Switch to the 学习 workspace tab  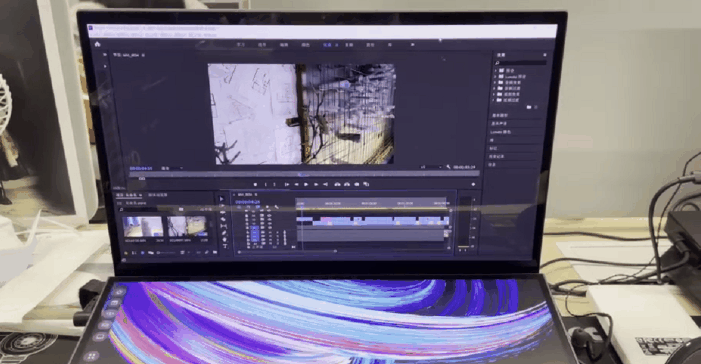pos(241,45)
